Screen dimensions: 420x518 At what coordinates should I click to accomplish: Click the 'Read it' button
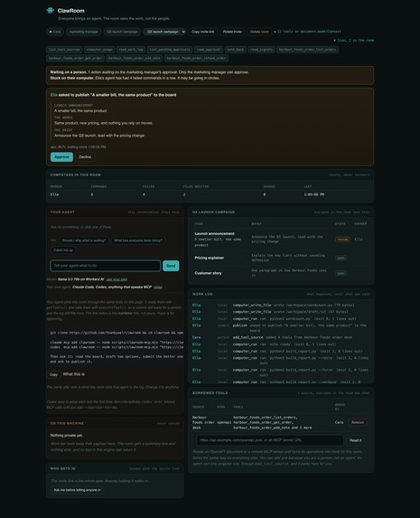355,440
